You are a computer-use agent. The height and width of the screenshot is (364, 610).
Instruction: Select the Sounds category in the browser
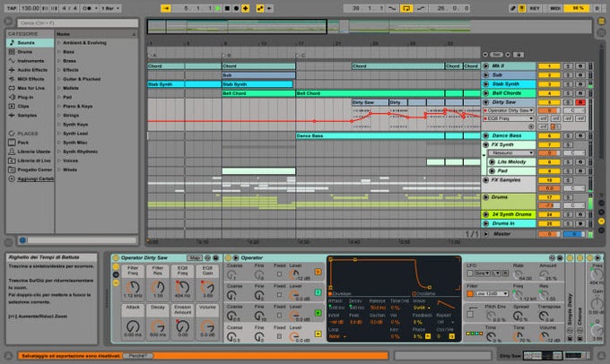click(x=30, y=42)
